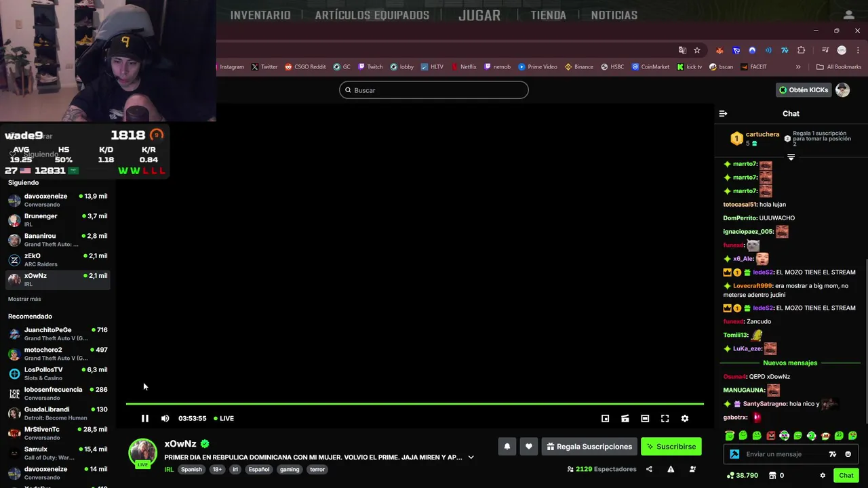Enter fullscreen video mode
The width and height of the screenshot is (868, 488).
click(665, 418)
